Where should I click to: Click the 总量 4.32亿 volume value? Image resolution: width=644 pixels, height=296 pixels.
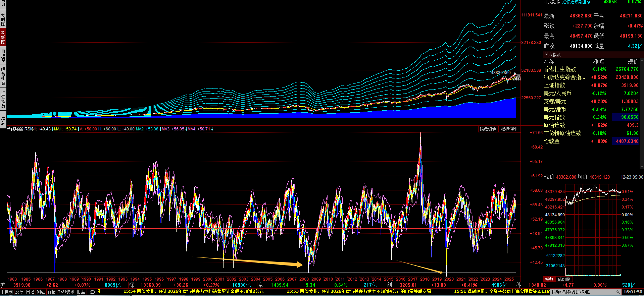coord(635,46)
